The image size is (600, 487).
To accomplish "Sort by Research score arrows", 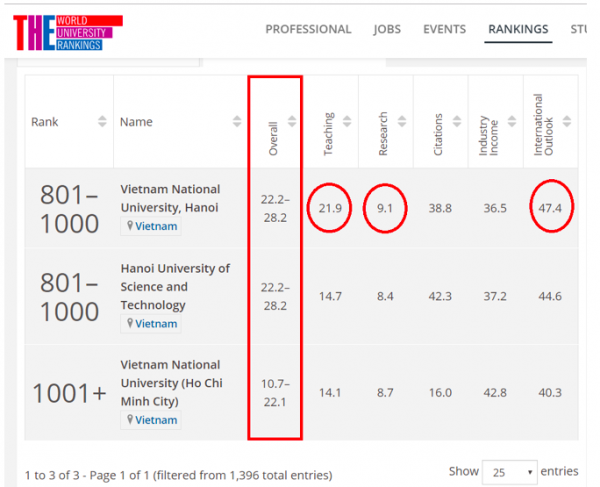I will pos(400,122).
